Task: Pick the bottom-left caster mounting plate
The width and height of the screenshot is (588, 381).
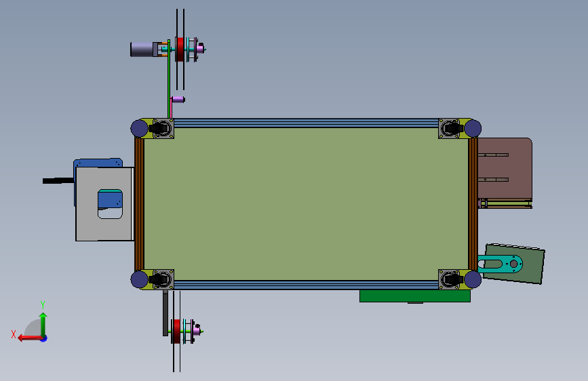Action: pyautogui.click(x=163, y=279)
